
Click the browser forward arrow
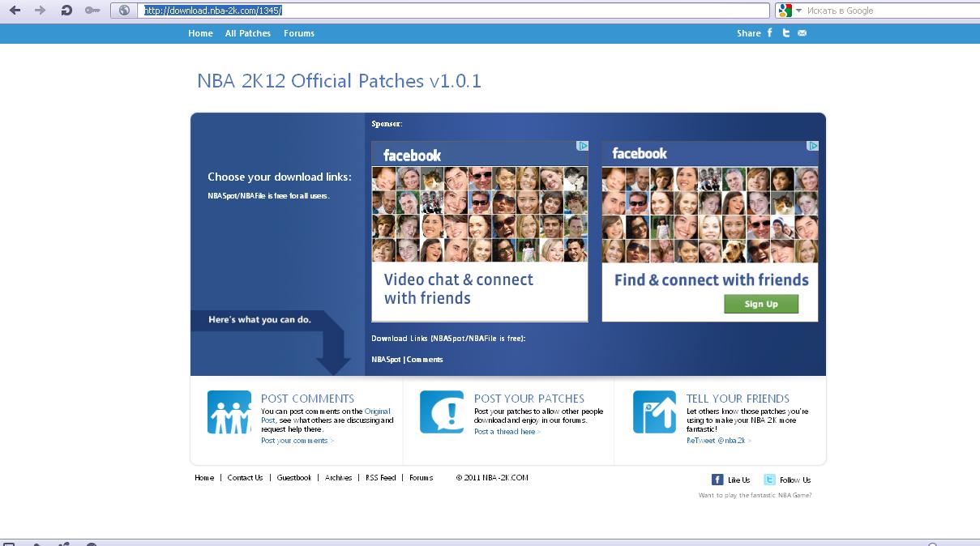click(40, 11)
